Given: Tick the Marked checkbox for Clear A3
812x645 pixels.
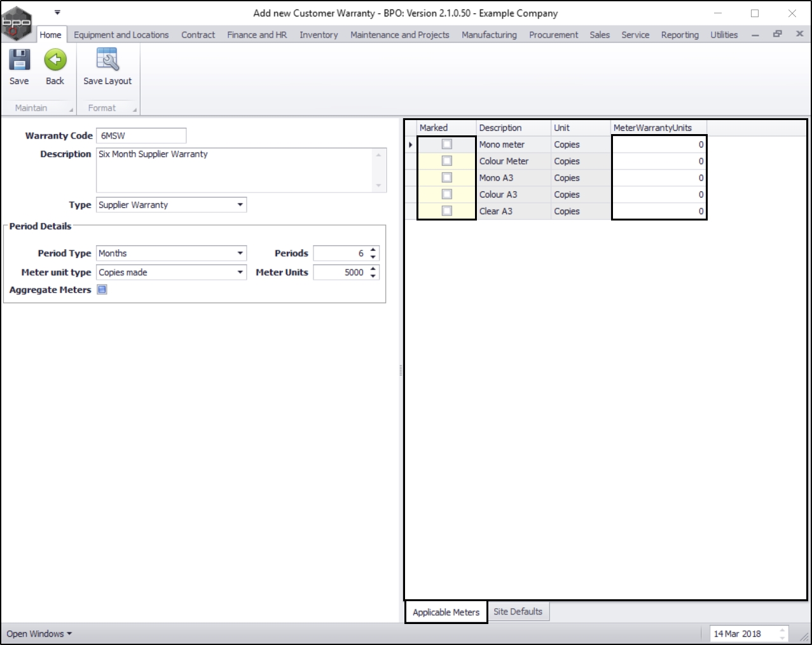Looking at the screenshot, I should tap(447, 210).
